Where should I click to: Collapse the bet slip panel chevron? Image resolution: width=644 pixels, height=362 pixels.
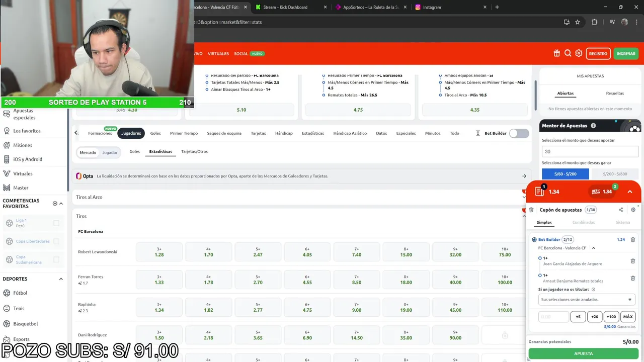[x=630, y=192]
